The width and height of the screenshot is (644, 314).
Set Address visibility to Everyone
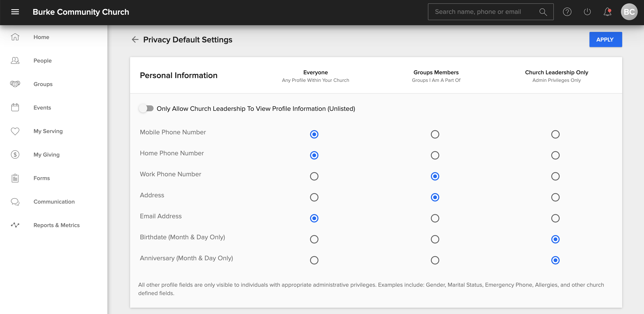(x=314, y=198)
